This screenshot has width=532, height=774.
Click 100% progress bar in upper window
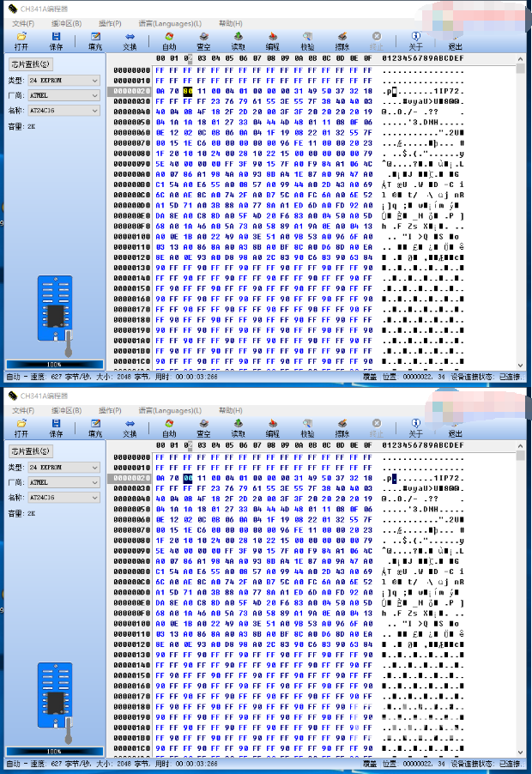point(54,365)
